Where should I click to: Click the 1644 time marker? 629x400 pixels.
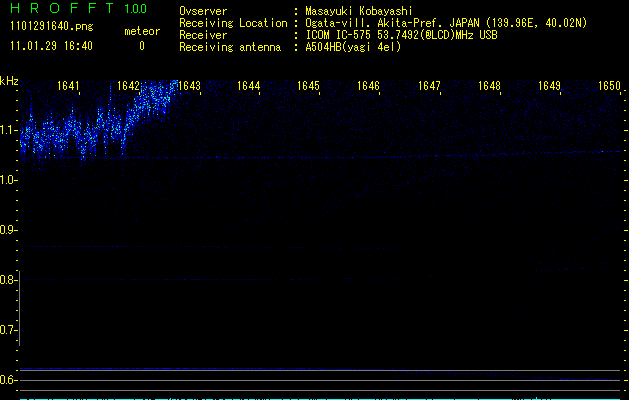click(249, 86)
